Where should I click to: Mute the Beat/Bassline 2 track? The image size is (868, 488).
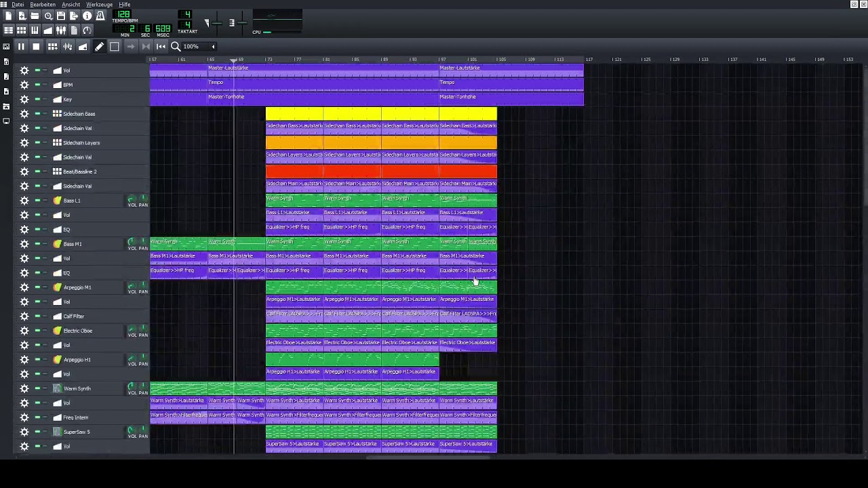tap(37, 171)
